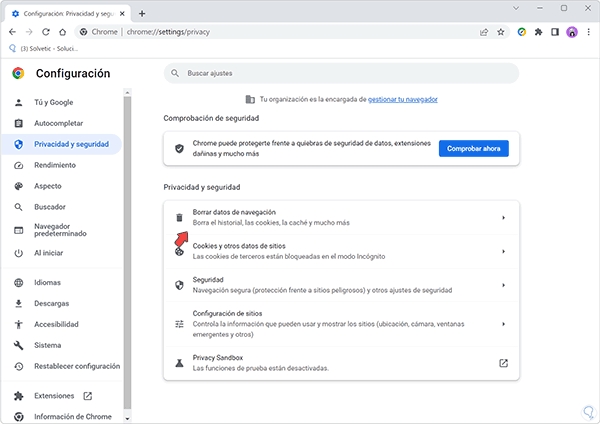Expand Cookies y otros datos de sitios
This screenshot has height=424, width=600.
click(341, 250)
